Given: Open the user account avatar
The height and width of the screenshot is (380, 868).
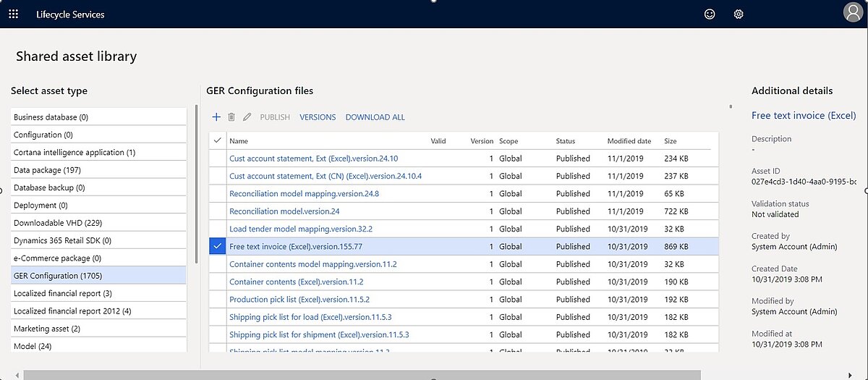Looking at the screenshot, I should point(853,13).
